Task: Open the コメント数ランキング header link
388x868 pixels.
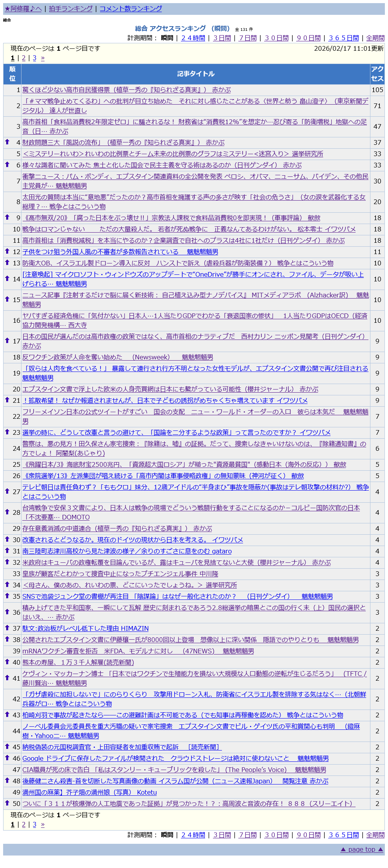Action: point(131,9)
